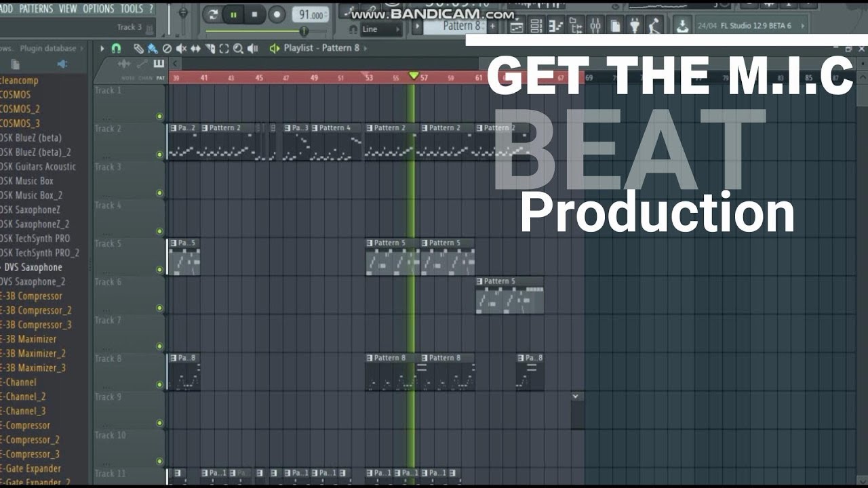Click the download/content library icon
The height and width of the screenshot is (488, 868).
[682, 26]
